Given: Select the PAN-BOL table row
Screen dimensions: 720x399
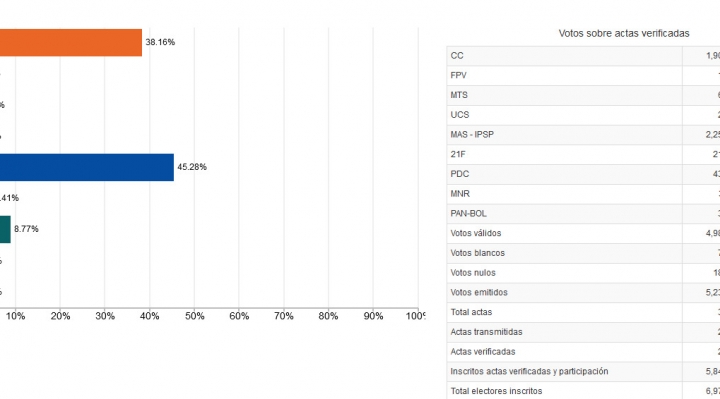Looking at the screenshot, I should pyautogui.click(x=583, y=214).
